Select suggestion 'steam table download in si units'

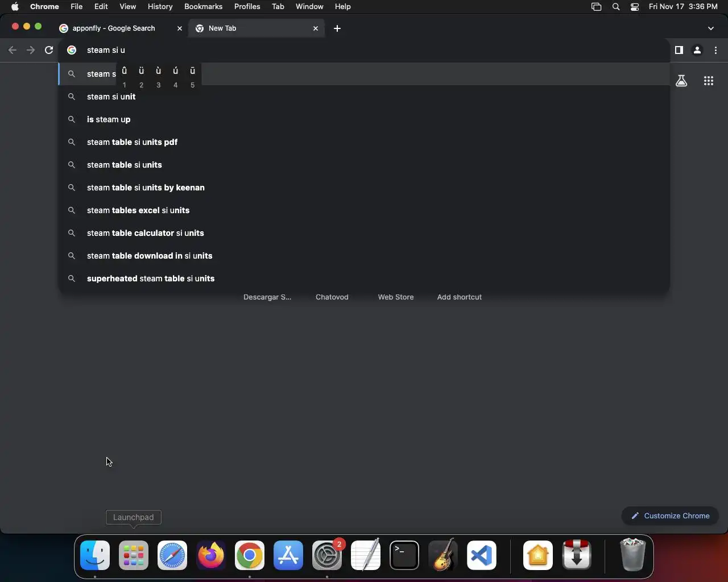pyautogui.click(x=364, y=256)
